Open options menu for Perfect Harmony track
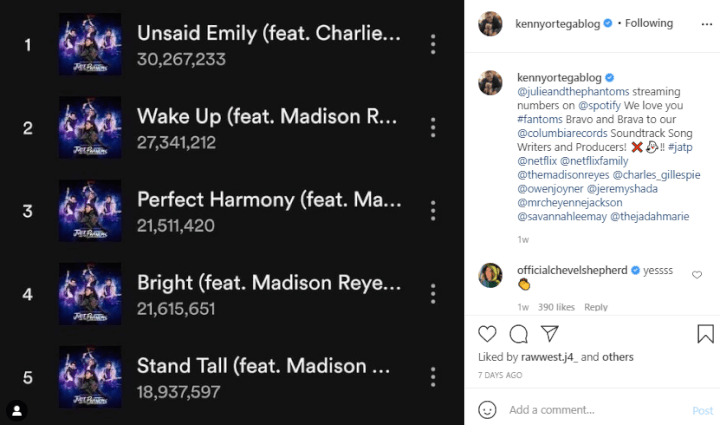Screen dimensions: 720x425 click(x=433, y=211)
